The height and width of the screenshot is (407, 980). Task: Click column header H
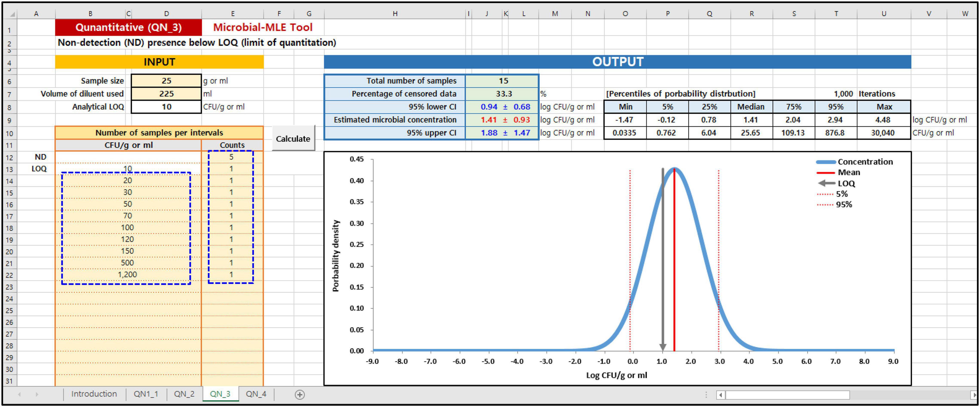395,14
